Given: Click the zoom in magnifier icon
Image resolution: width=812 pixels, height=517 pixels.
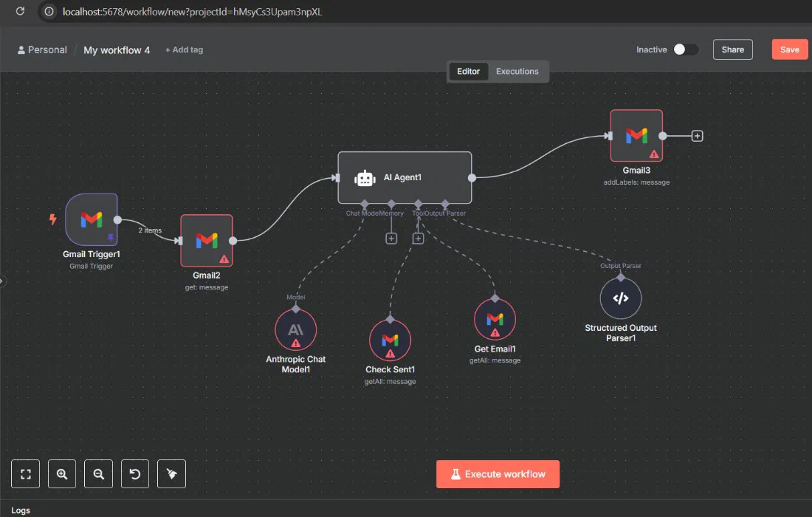Looking at the screenshot, I should coord(62,474).
